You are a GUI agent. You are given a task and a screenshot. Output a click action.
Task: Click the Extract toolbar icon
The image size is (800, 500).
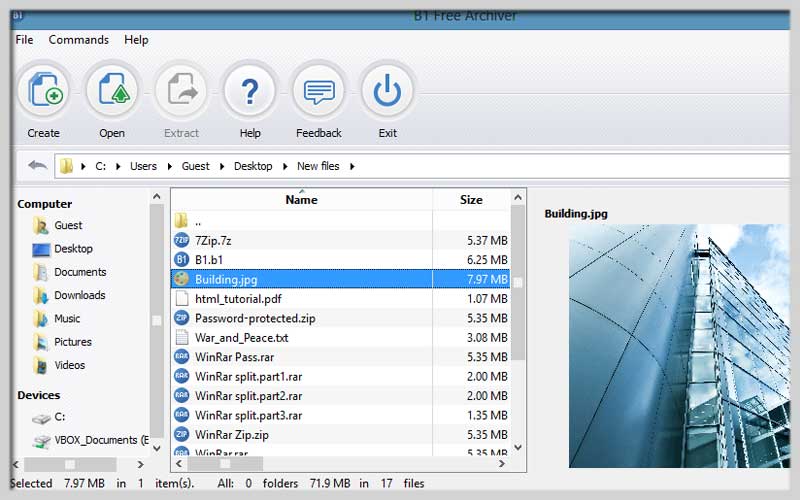[x=181, y=90]
